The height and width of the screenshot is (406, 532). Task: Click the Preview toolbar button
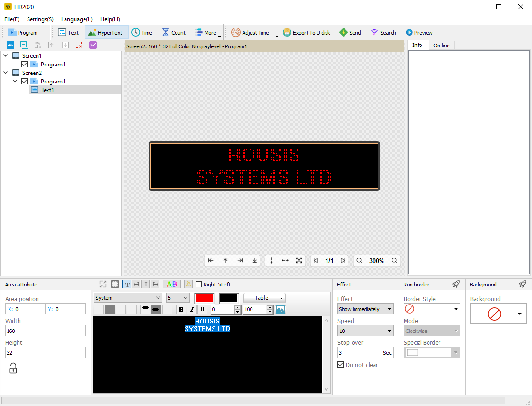419,33
